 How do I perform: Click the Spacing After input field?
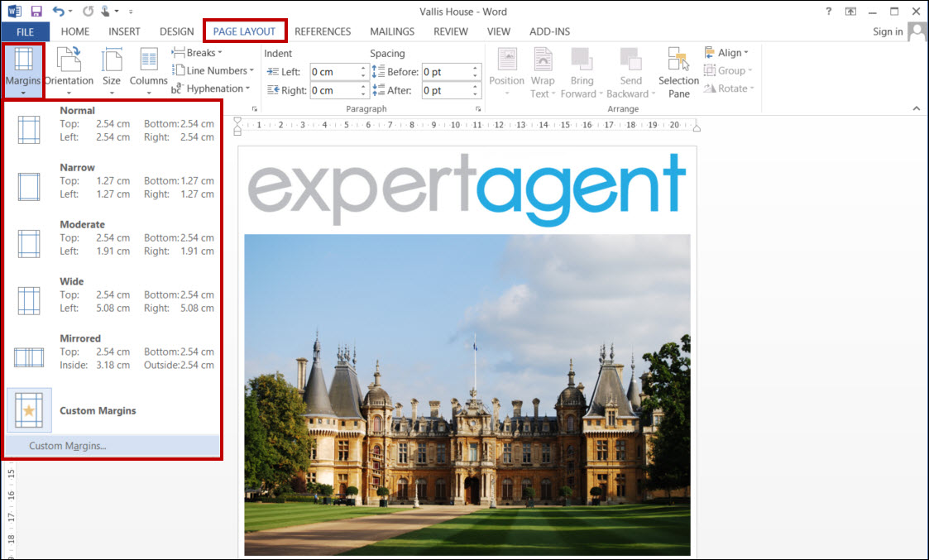click(x=446, y=90)
